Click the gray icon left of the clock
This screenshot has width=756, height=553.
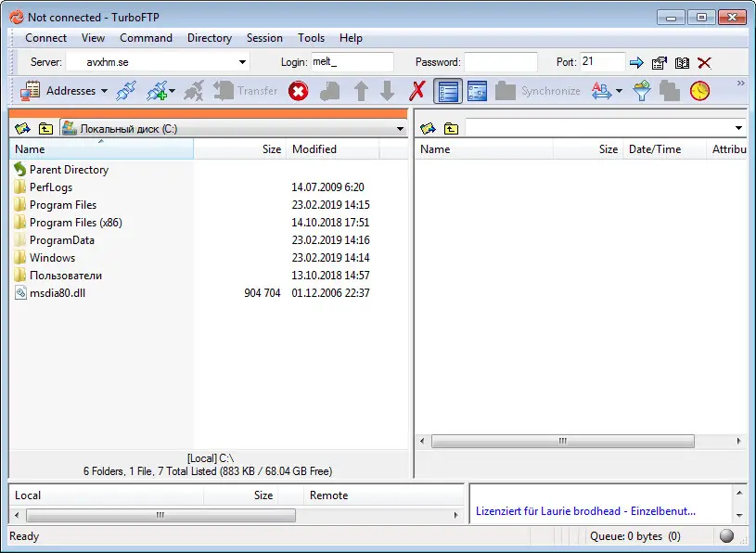pyautogui.click(x=670, y=91)
